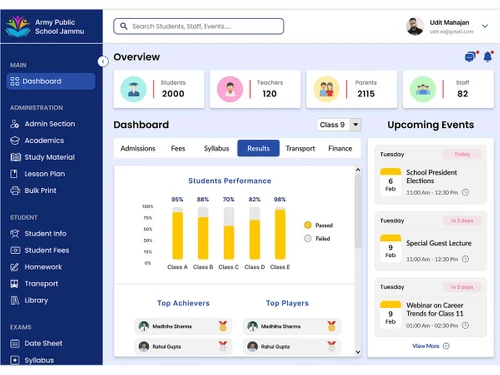Open School President Elections event title

tap(431, 177)
